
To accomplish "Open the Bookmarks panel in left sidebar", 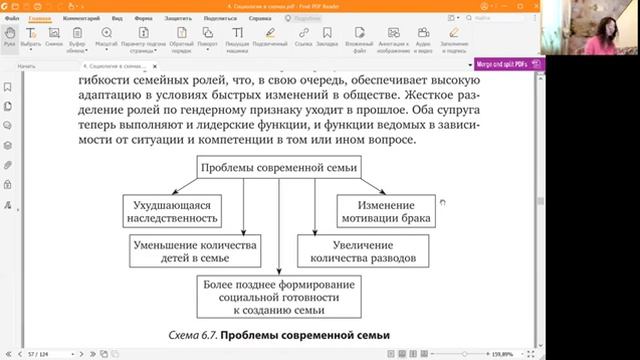I will click(7, 87).
